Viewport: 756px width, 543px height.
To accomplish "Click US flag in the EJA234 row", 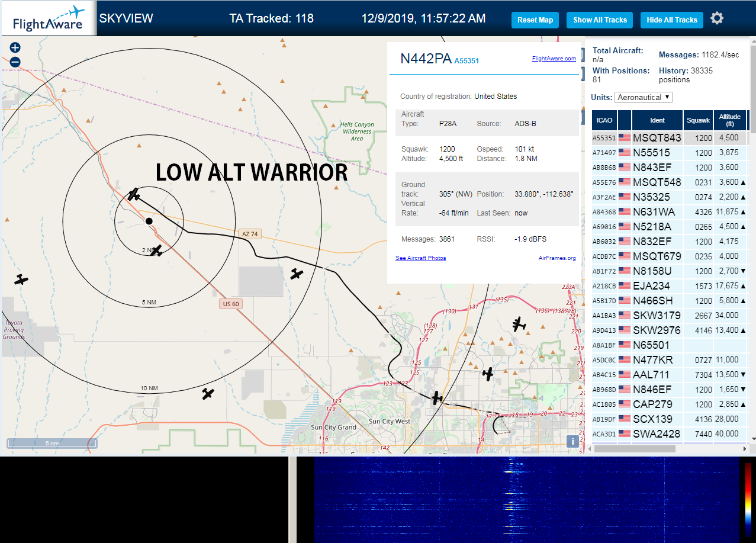I will pos(625,285).
